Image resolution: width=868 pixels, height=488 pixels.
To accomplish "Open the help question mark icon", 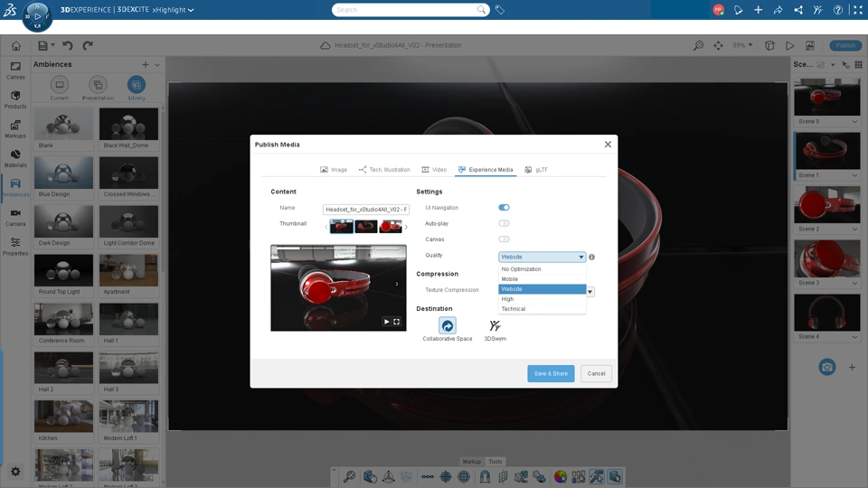I will pos(838,10).
